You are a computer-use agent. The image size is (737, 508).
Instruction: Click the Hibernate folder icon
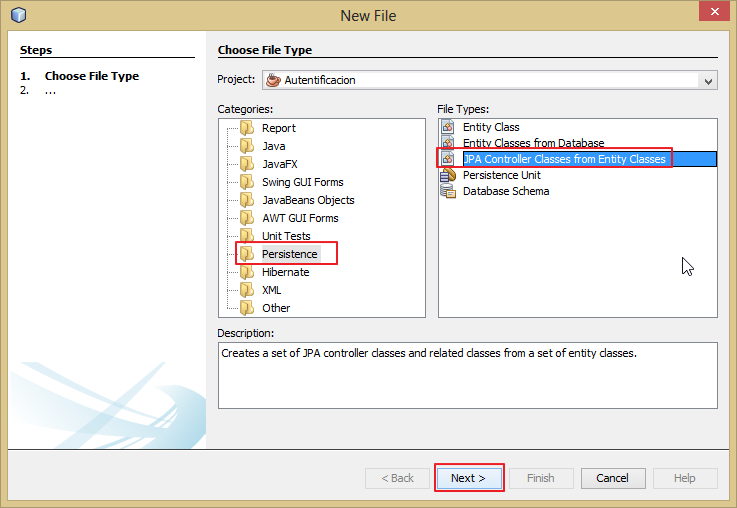(247, 272)
